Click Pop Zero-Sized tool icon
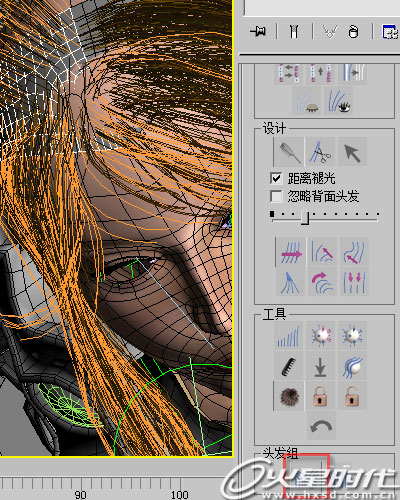Viewport: 400px width, 500px height. pyautogui.click(x=352, y=336)
